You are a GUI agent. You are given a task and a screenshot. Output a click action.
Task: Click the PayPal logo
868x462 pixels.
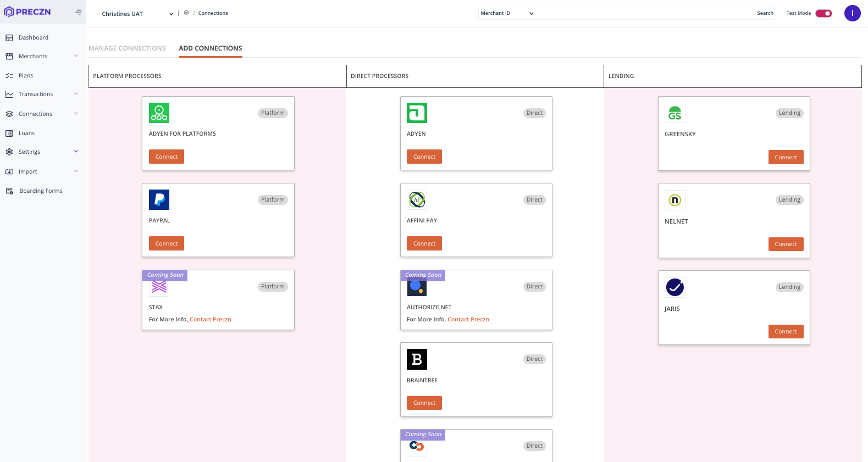click(159, 199)
